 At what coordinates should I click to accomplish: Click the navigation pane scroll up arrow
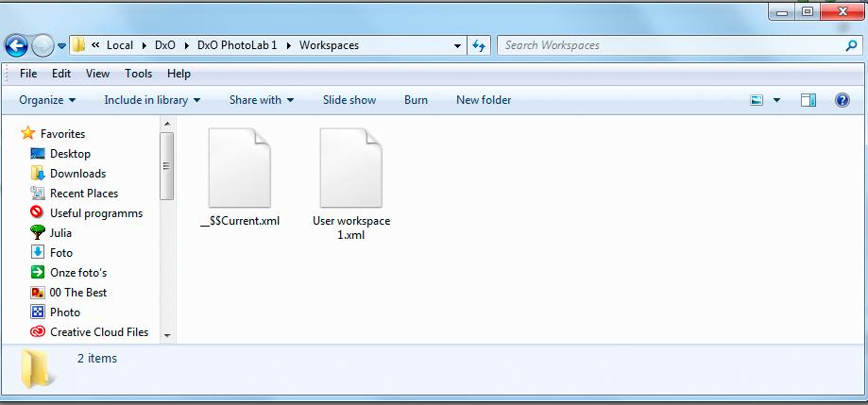pos(167,124)
